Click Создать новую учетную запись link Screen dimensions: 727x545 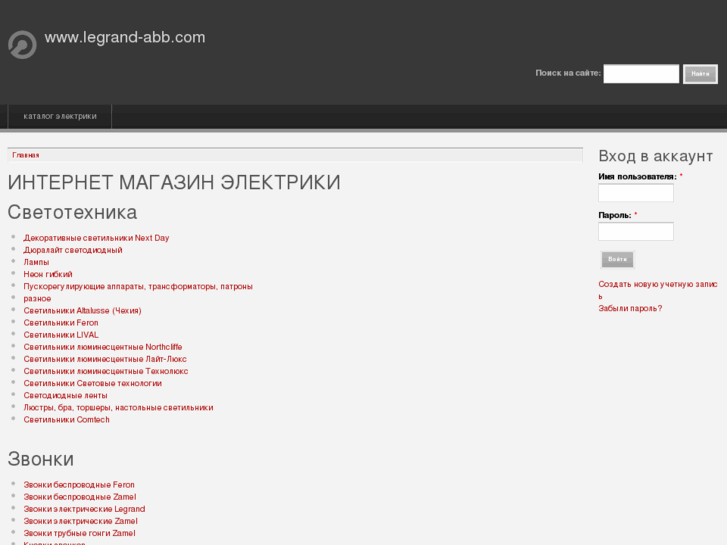point(657,290)
